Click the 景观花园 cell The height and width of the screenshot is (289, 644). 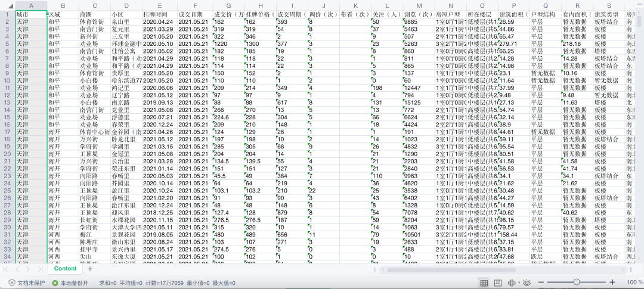[x=126, y=235]
